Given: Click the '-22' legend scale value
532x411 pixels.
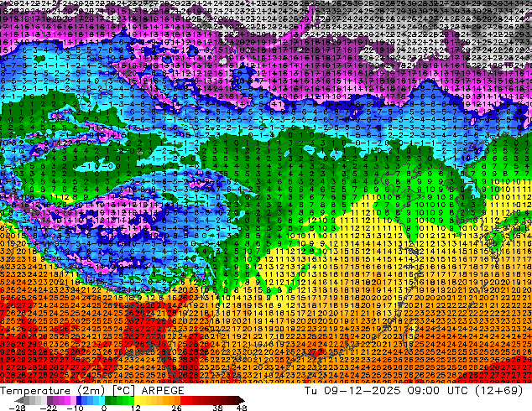Looking at the screenshot, I should 48,408.
